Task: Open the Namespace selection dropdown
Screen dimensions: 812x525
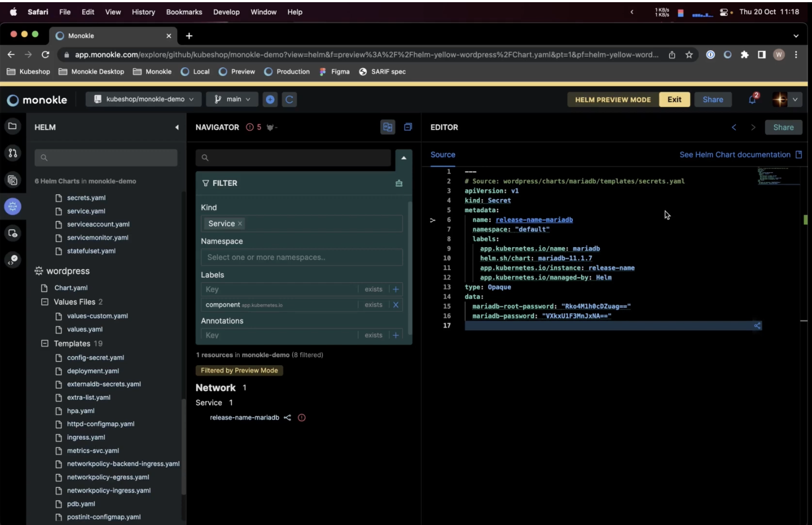Action: pos(301,258)
